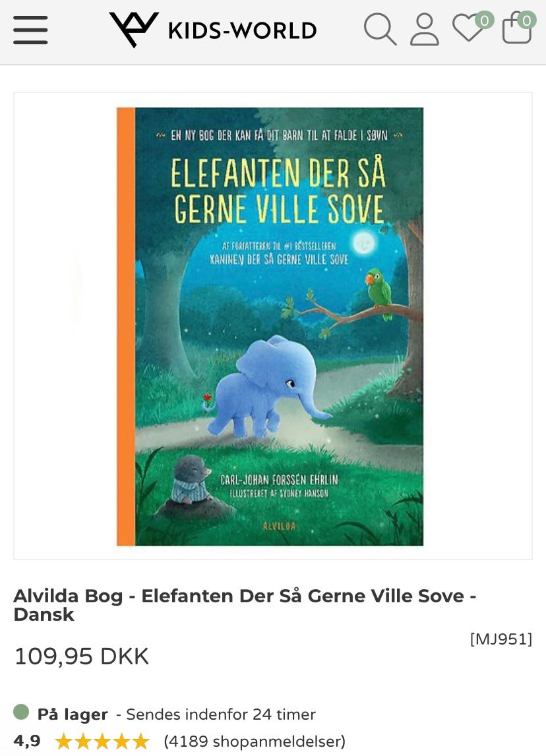Click the På lager stock label
Image resolution: width=546 pixels, height=756 pixels.
tap(73, 714)
